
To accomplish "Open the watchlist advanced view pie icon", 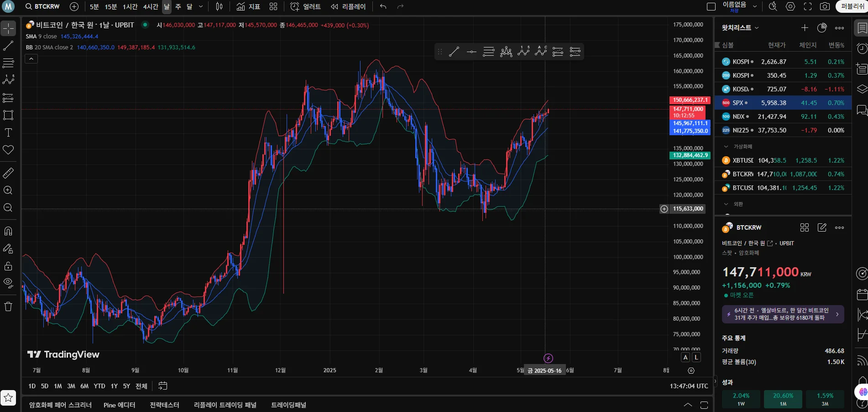I will 822,28.
